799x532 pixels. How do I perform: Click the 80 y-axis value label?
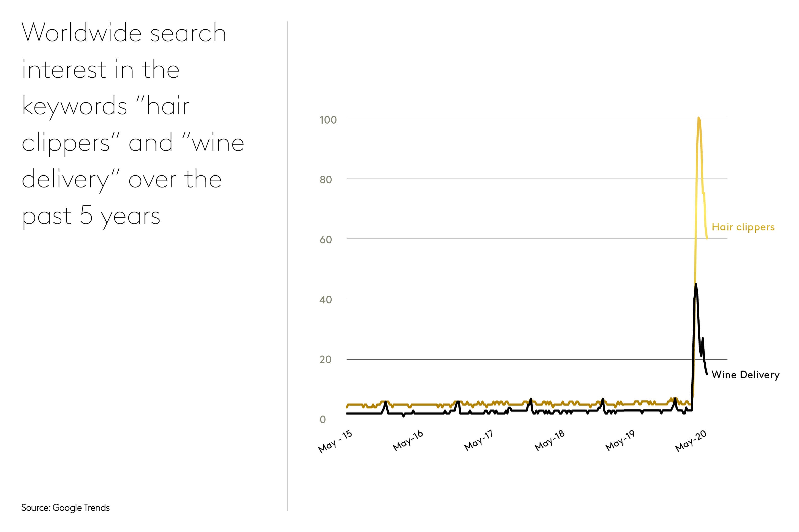(325, 180)
